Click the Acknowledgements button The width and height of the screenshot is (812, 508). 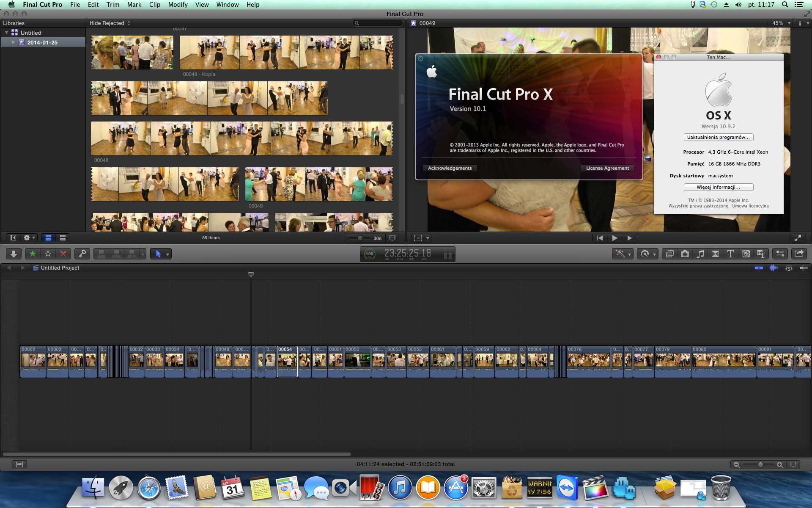click(450, 168)
